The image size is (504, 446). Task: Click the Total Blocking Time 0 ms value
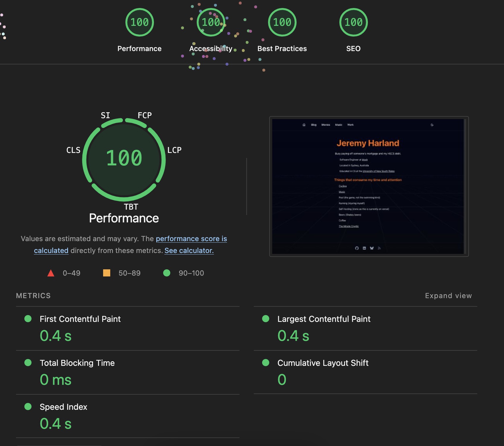pyautogui.click(x=56, y=380)
